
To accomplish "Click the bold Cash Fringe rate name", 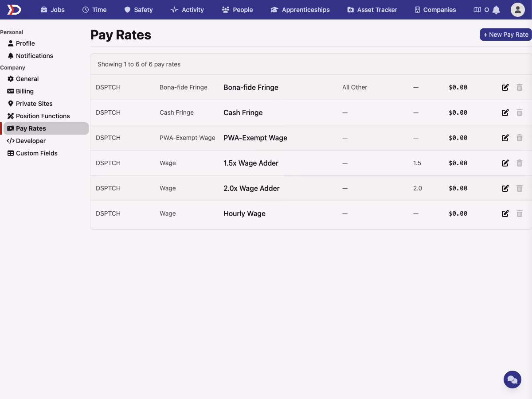I will 243,112.
